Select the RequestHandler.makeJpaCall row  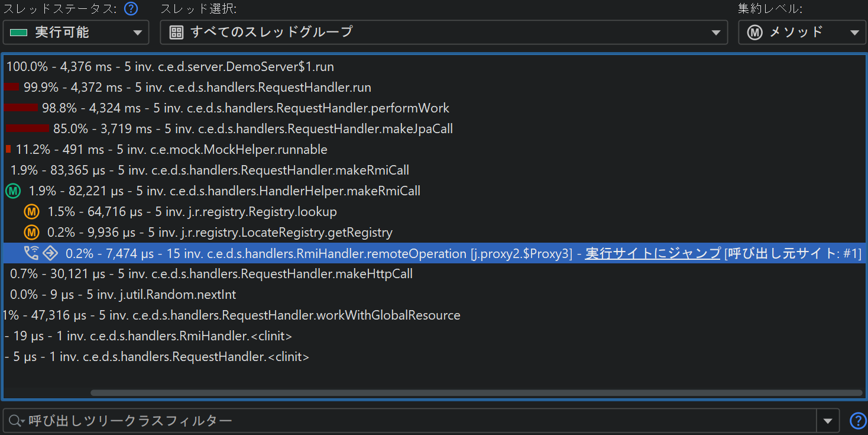pos(252,129)
